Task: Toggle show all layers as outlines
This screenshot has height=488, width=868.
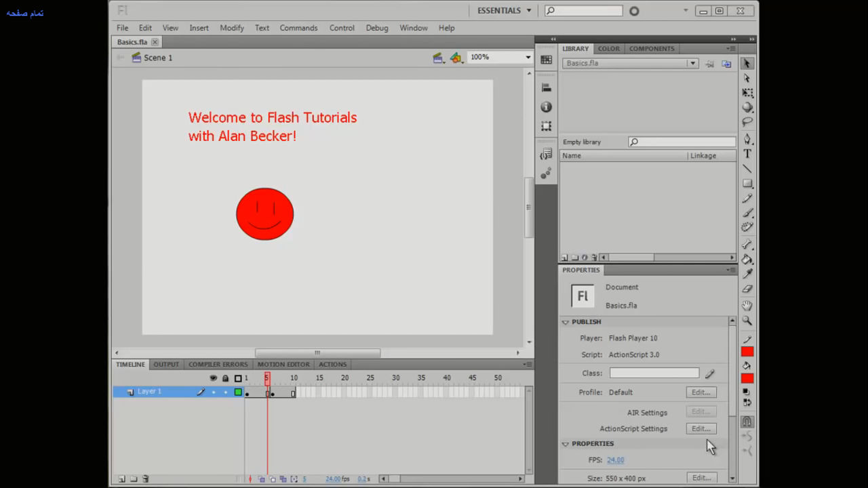Action: 238,378
